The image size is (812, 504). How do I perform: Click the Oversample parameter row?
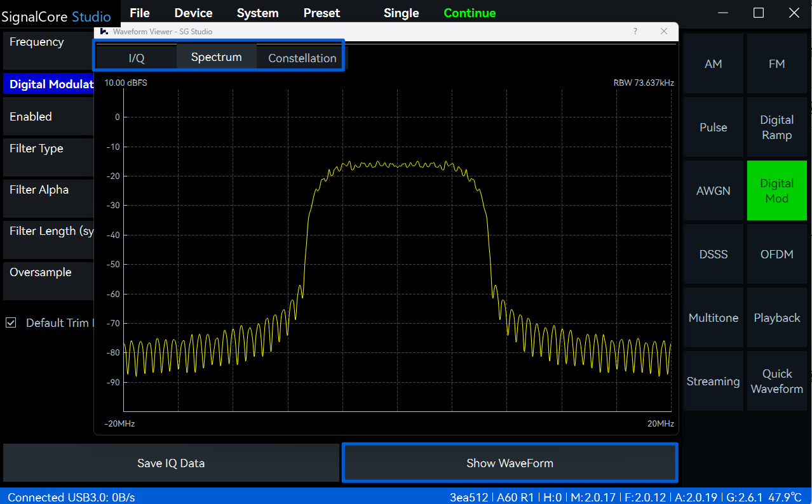48,281
